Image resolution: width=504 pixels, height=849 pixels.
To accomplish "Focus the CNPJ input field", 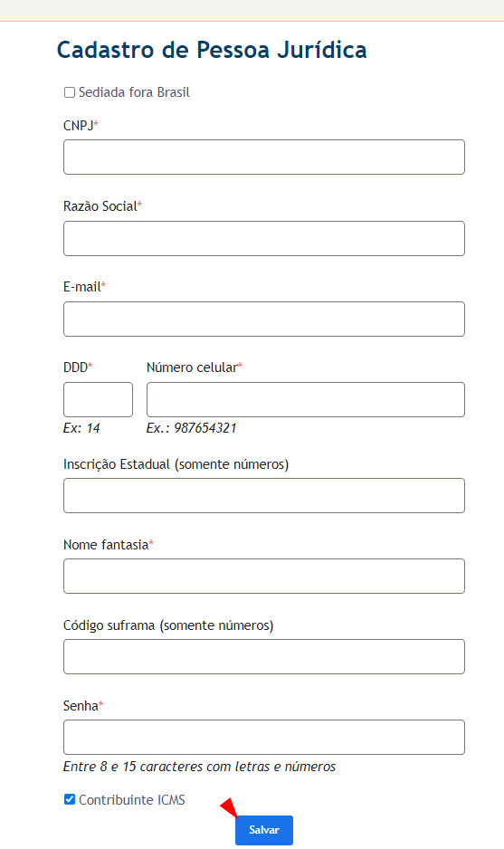I will pyautogui.click(x=264, y=157).
